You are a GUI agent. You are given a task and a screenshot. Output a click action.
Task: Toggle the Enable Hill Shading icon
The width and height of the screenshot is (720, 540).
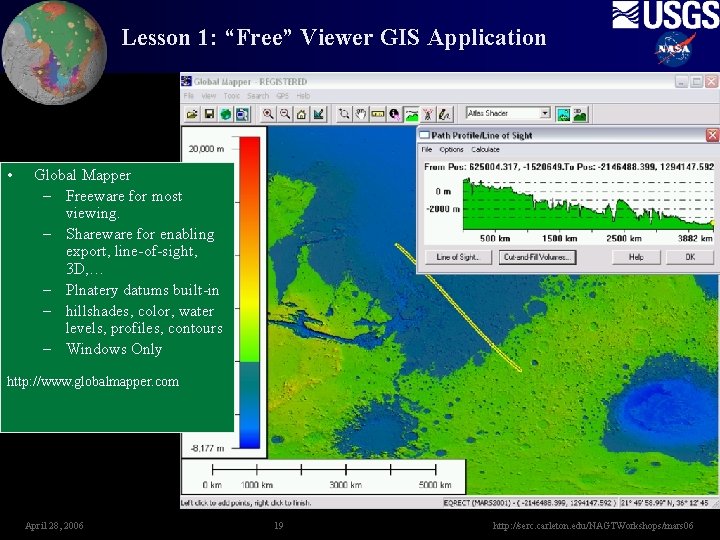(563, 114)
